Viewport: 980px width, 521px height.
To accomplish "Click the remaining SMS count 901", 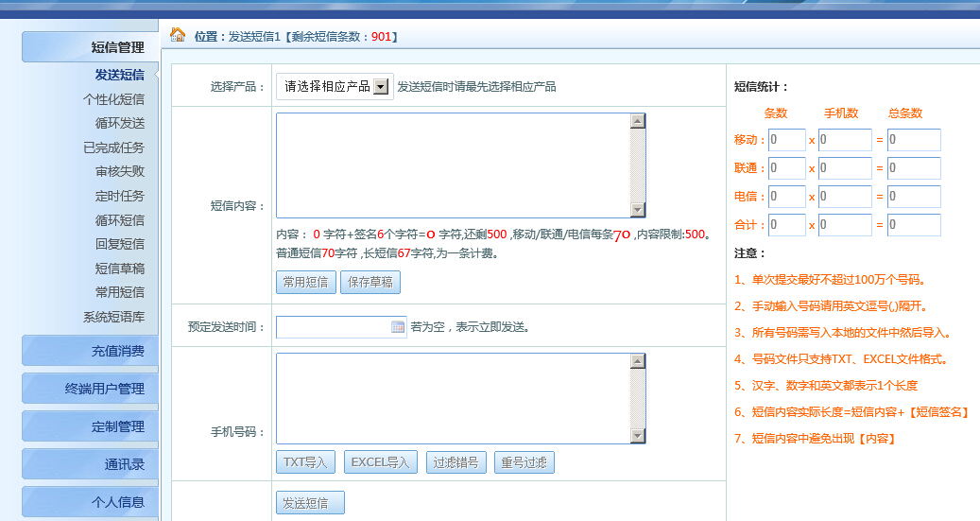I will coord(381,37).
